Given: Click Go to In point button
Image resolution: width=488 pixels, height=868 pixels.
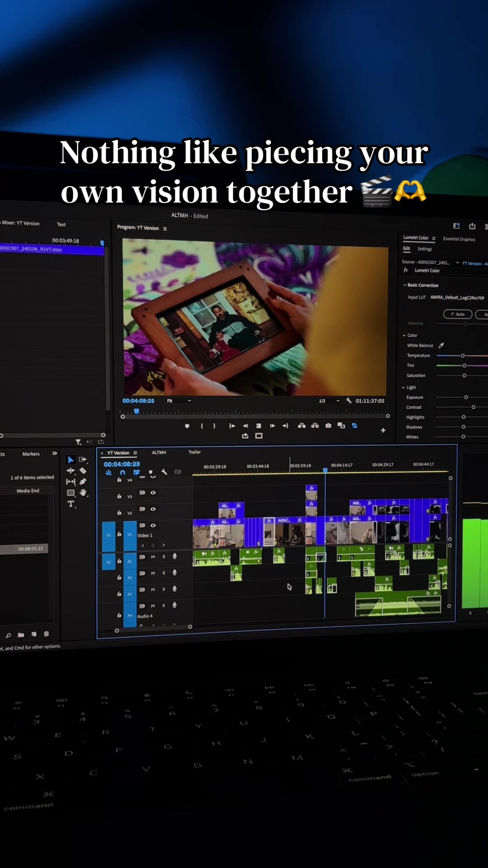Looking at the screenshot, I should (x=232, y=426).
